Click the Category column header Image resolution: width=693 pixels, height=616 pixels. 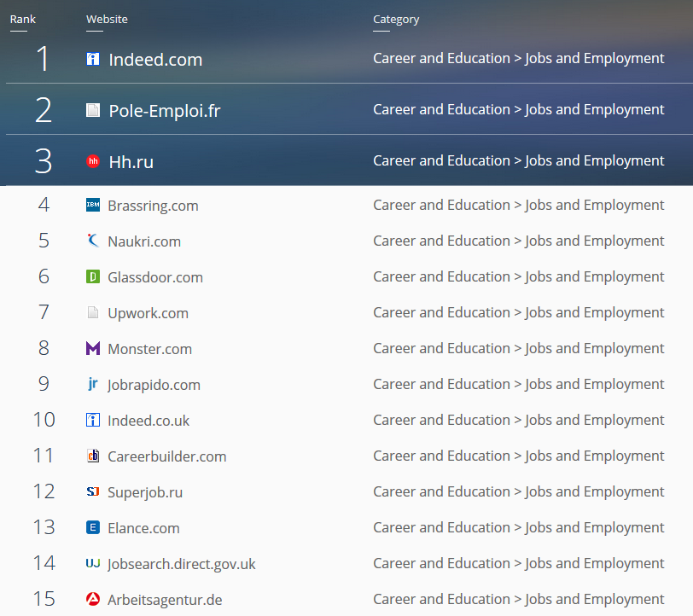pyautogui.click(x=396, y=20)
